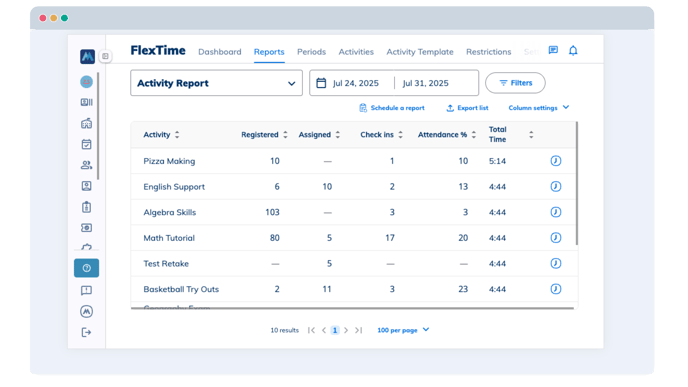Click the Jul 24, 2025 start date
The width and height of the screenshot is (688, 387).
(356, 83)
